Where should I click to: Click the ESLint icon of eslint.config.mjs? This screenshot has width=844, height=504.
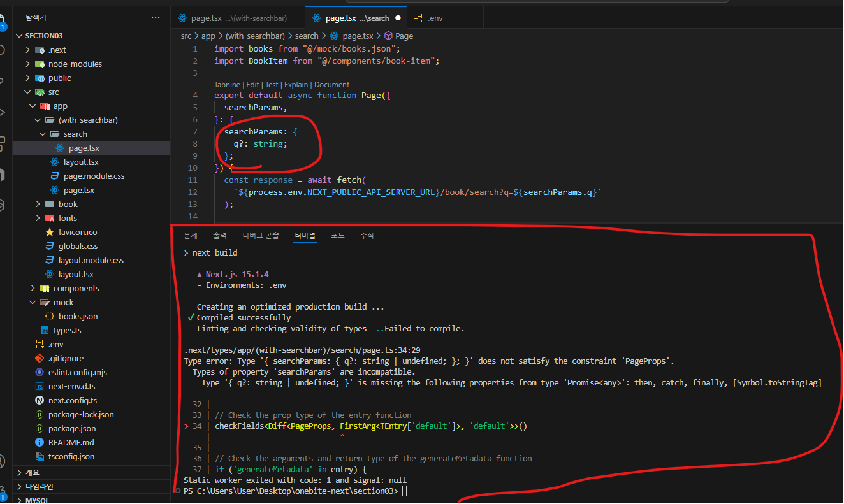tap(40, 372)
